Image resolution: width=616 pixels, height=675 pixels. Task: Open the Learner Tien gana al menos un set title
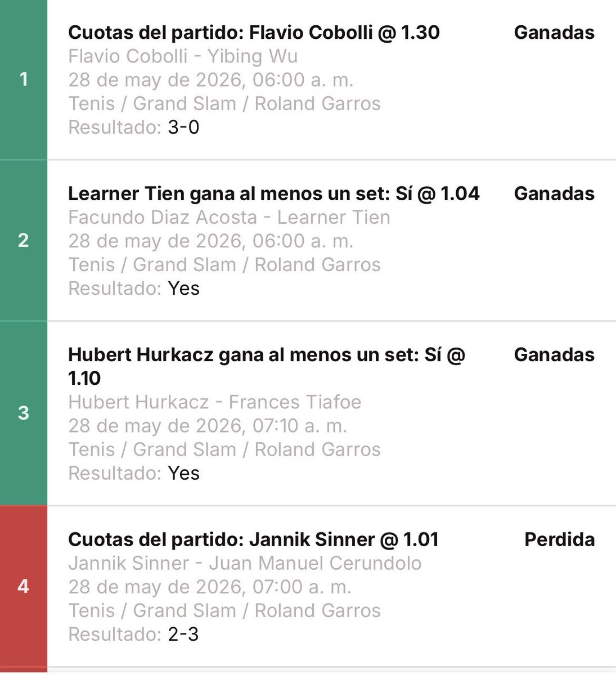point(274,193)
